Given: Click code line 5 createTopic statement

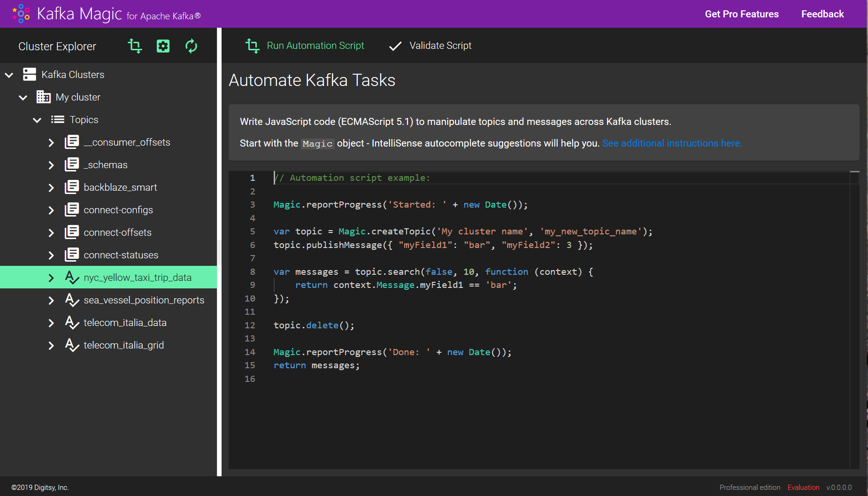Looking at the screenshot, I should click(463, 232).
